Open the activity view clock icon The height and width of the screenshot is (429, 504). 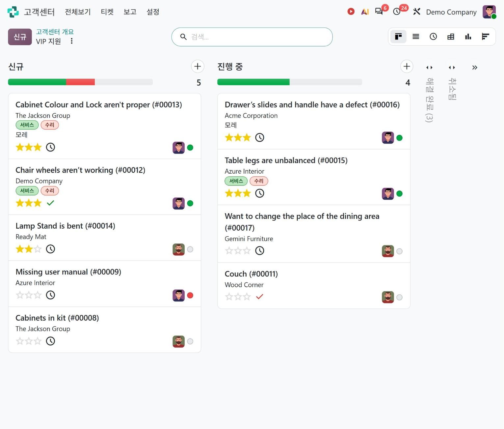[433, 37]
